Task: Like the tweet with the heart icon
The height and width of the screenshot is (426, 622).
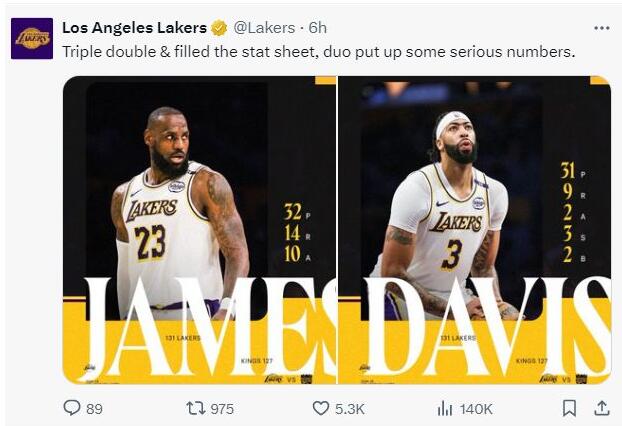Action: (x=321, y=408)
